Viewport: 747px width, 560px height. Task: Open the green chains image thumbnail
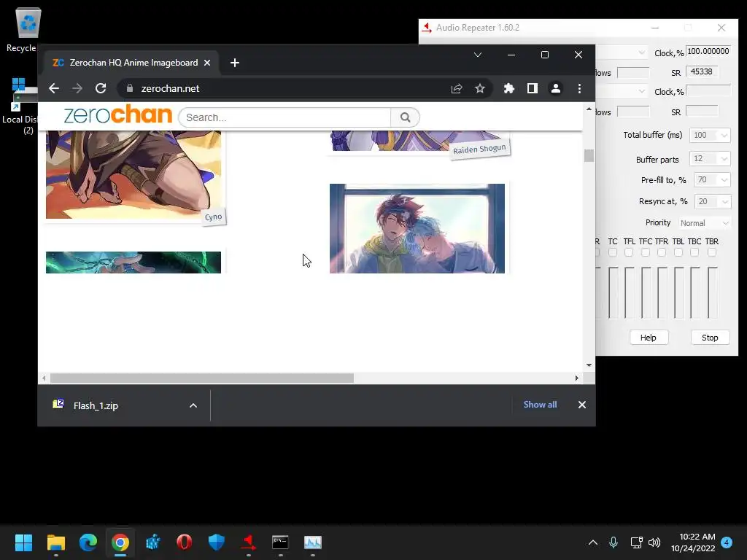133,262
